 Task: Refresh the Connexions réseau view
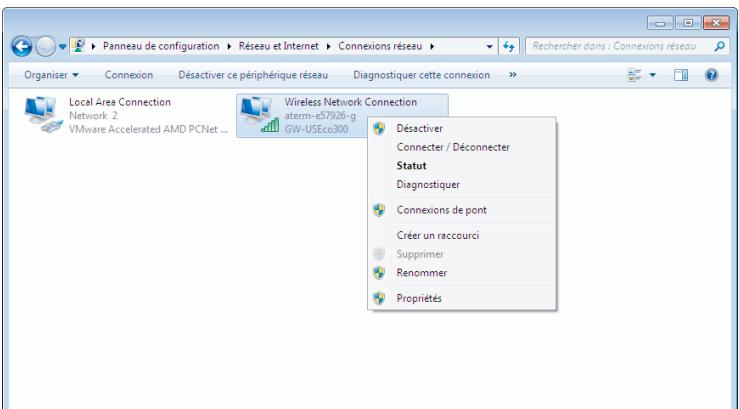click(509, 46)
